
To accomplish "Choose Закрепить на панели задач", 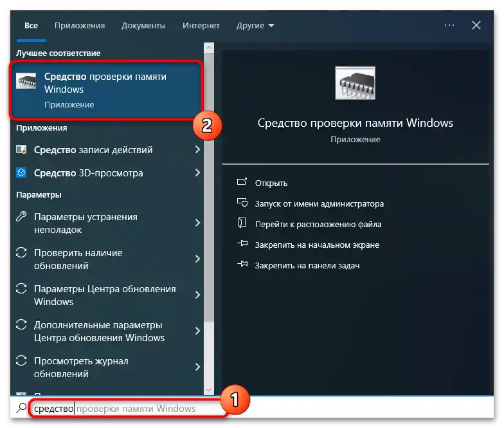I will point(307,265).
